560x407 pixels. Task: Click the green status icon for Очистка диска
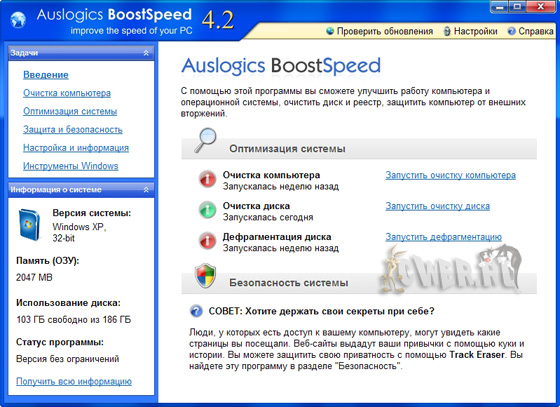208,210
